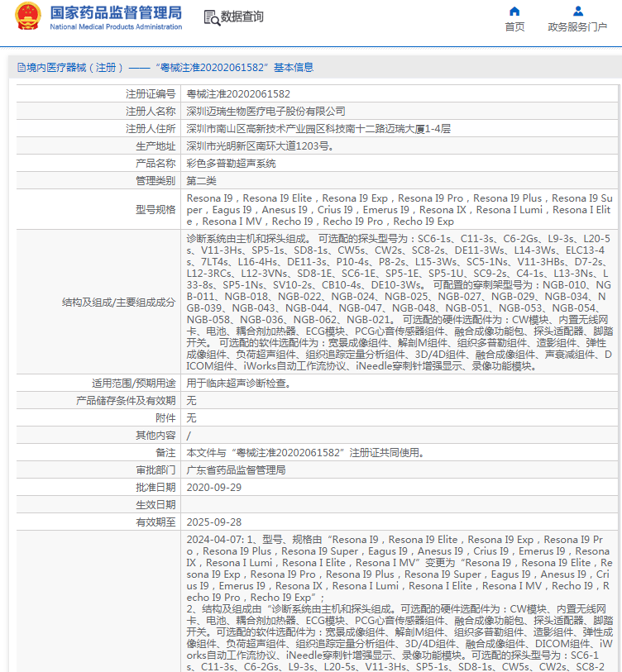
Task: Select value 粤械注准20202061582 in first row
Action: click(238, 94)
